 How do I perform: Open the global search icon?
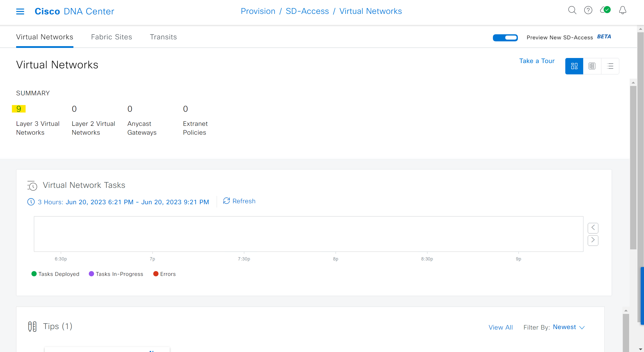tap(572, 10)
